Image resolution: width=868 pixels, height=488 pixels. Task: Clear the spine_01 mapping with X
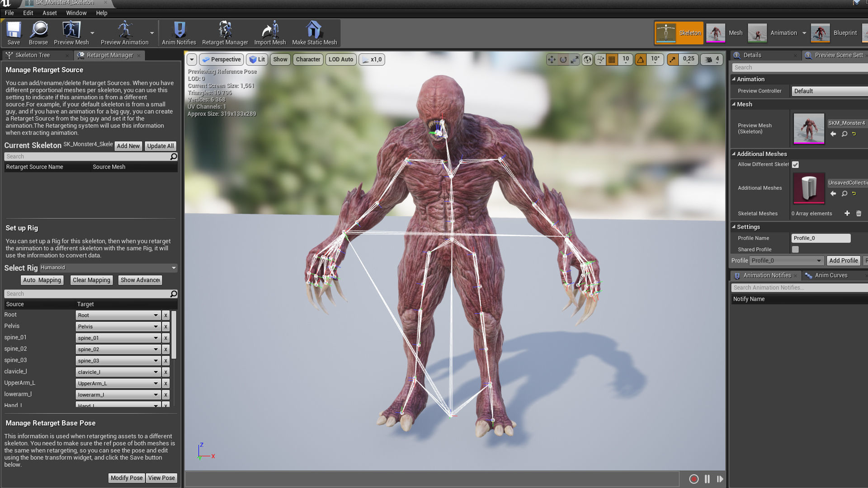166,338
